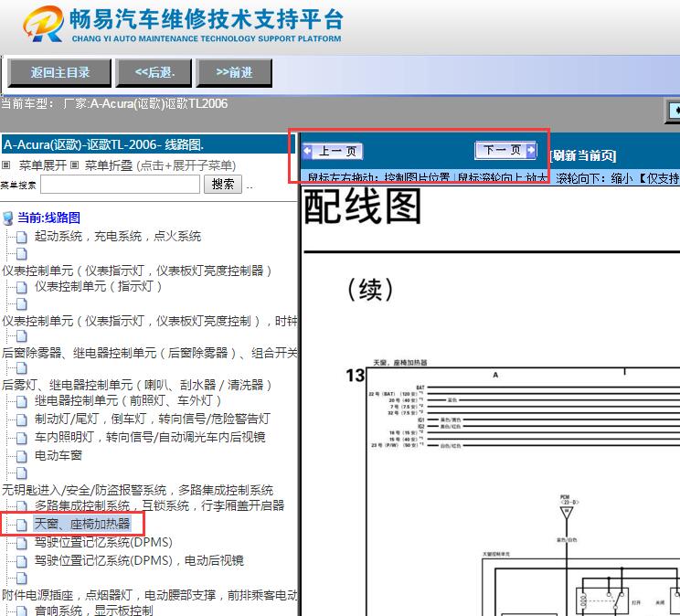Image resolution: width=680 pixels, height=616 pixels.
Task: Select 天窗、座椅加热器 tree item
Action: point(82,524)
